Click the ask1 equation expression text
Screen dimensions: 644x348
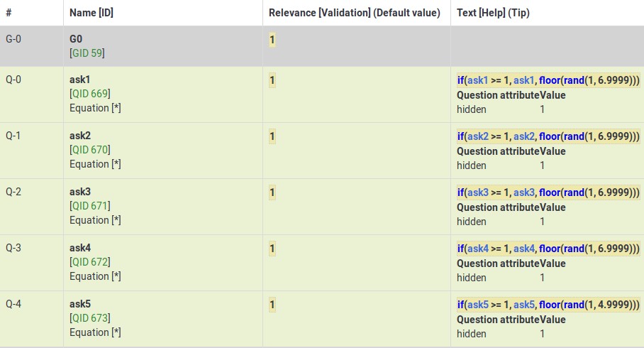[x=548, y=80]
